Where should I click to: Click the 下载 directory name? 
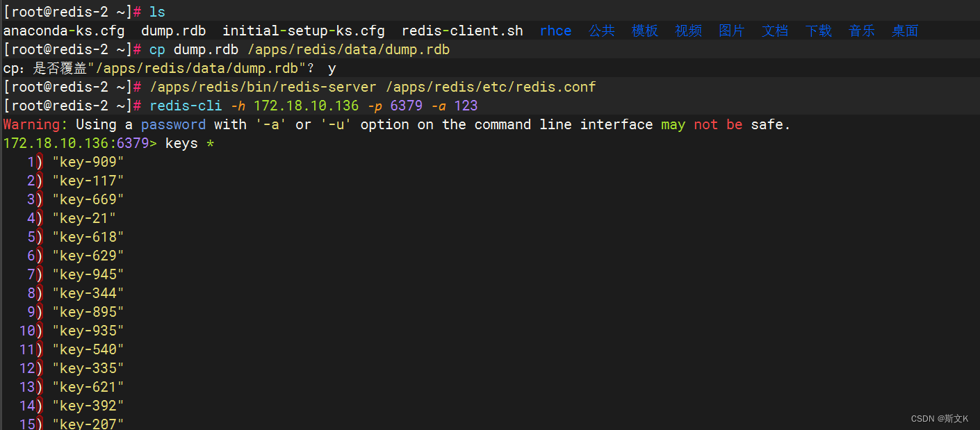[x=819, y=31]
